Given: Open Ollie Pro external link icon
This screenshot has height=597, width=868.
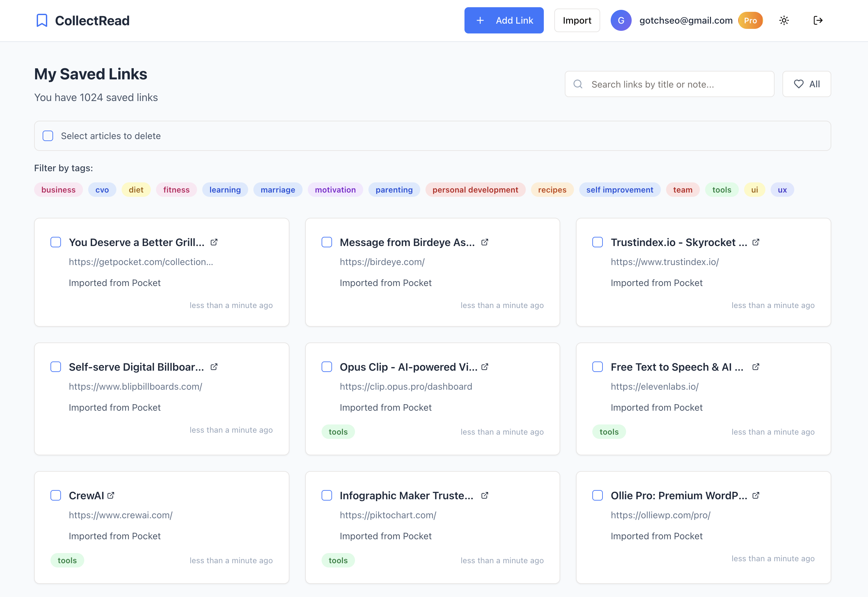Looking at the screenshot, I should point(756,496).
